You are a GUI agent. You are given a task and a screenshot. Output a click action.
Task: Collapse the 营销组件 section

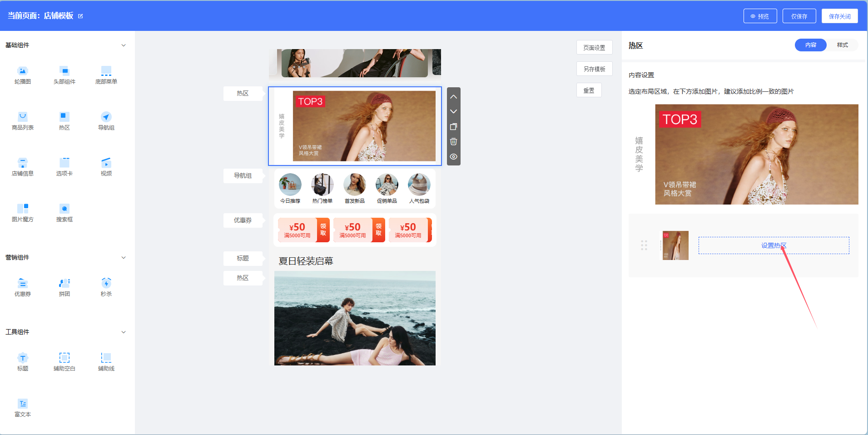(x=123, y=257)
